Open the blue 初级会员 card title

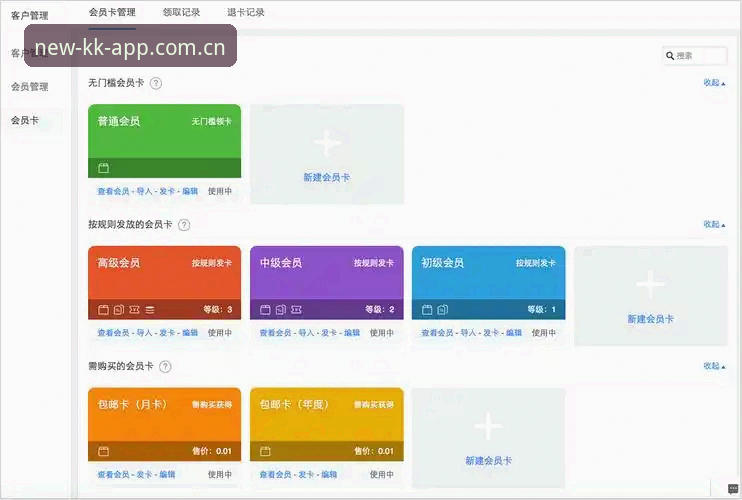tap(442, 263)
